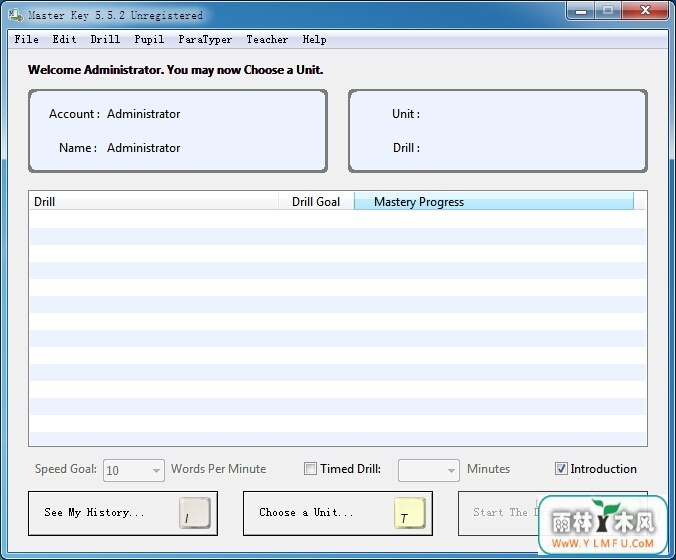Image resolution: width=676 pixels, height=560 pixels.
Task: Open the ParaTyper menu
Action: click(205, 40)
